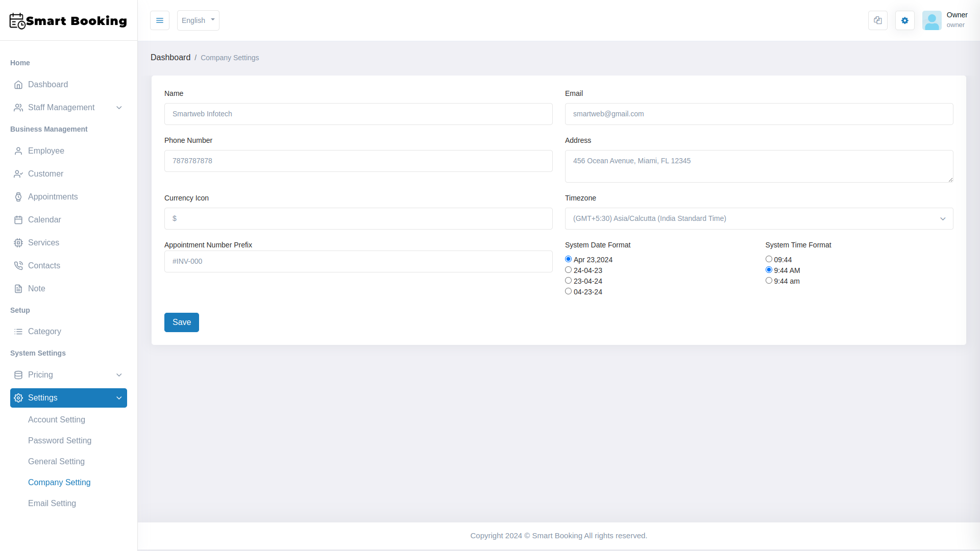
Task: Expand the Timezone dropdown
Action: click(758, 218)
